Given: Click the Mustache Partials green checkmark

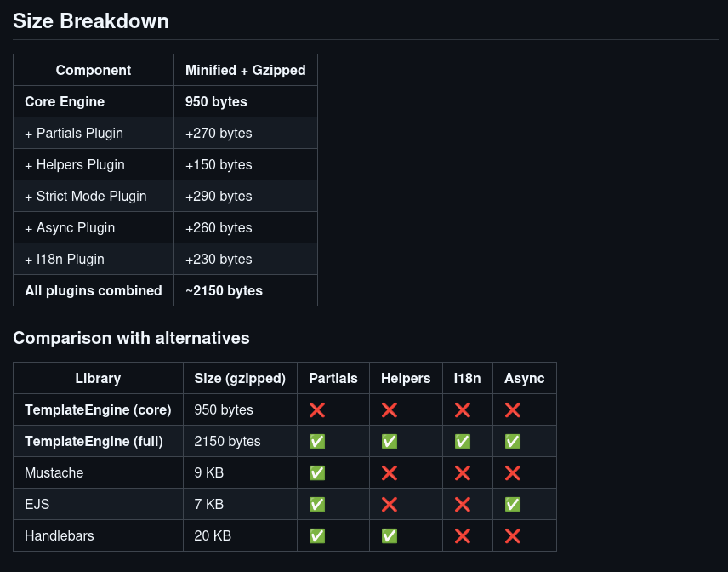Looking at the screenshot, I should (x=317, y=473).
